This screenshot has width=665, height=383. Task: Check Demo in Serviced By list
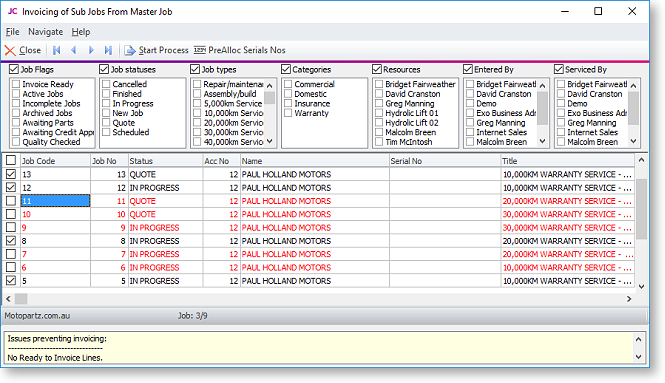pos(561,103)
